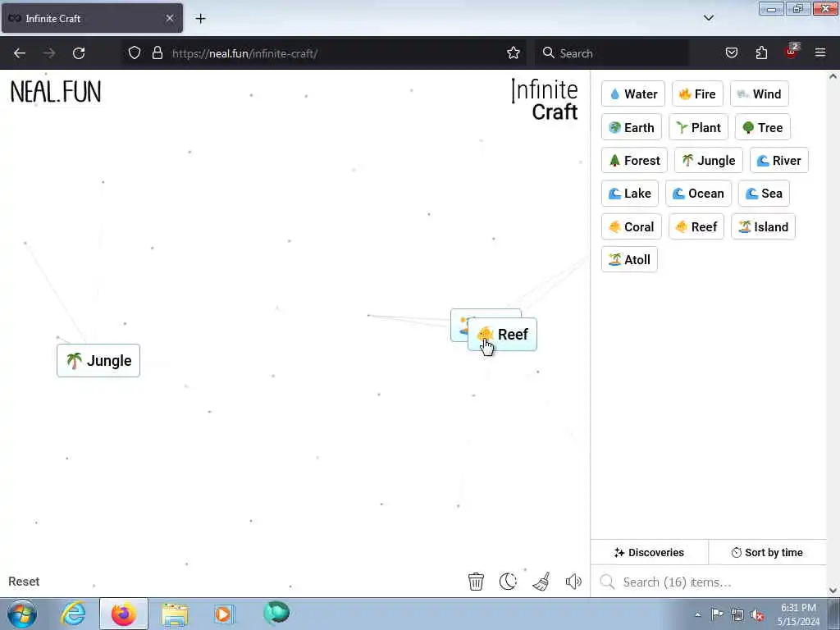Toggle dark mode with the moon icon
840x630 pixels.
pos(508,582)
